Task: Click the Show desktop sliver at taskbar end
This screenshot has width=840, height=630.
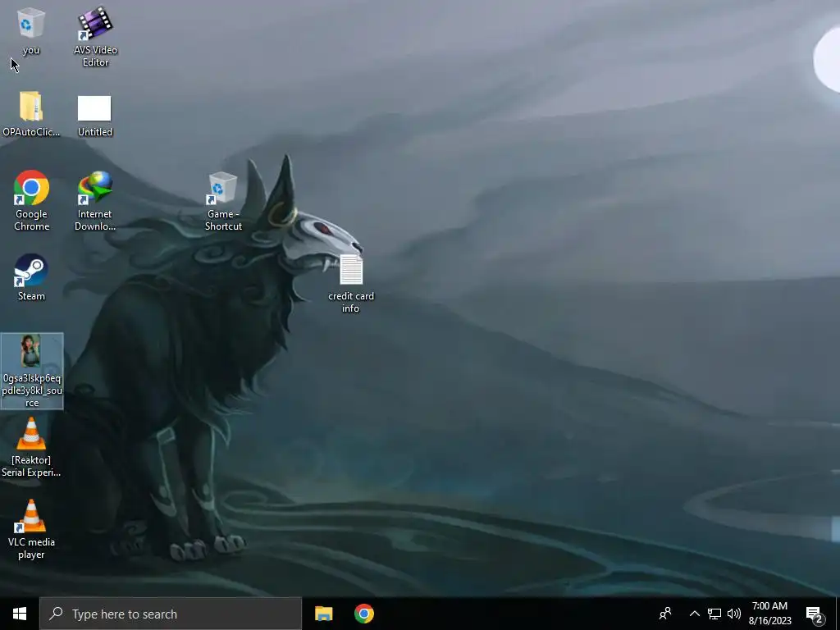Action: coord(838,614)
